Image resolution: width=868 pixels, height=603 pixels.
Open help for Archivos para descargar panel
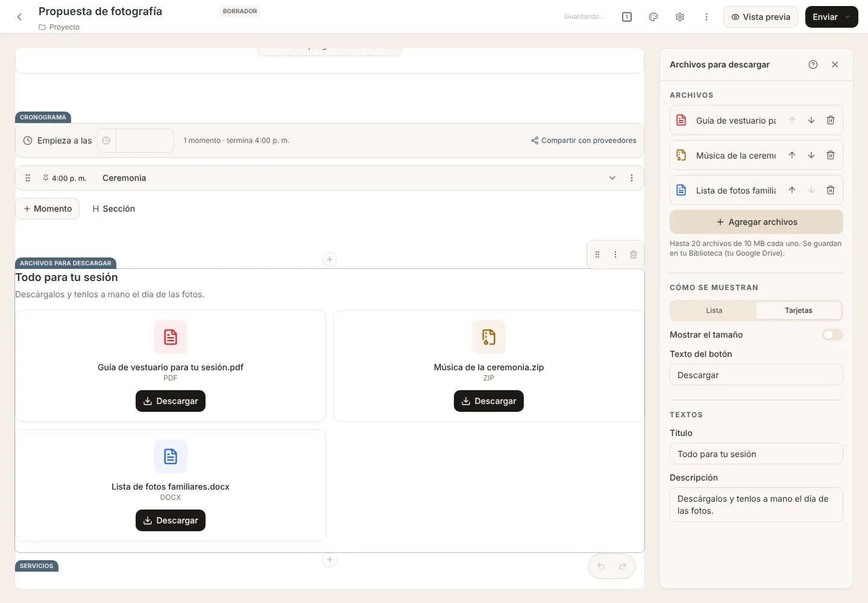pos(813,65)
